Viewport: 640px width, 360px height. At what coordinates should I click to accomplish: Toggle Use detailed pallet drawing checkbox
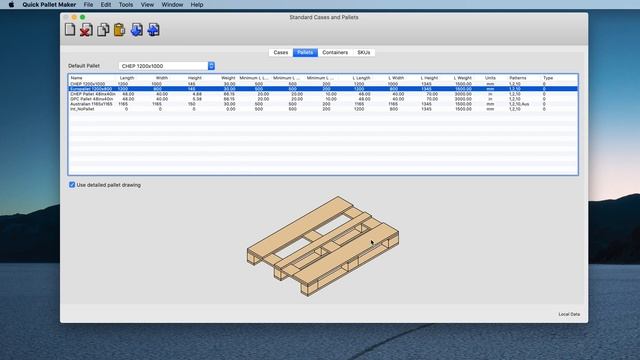72,185
